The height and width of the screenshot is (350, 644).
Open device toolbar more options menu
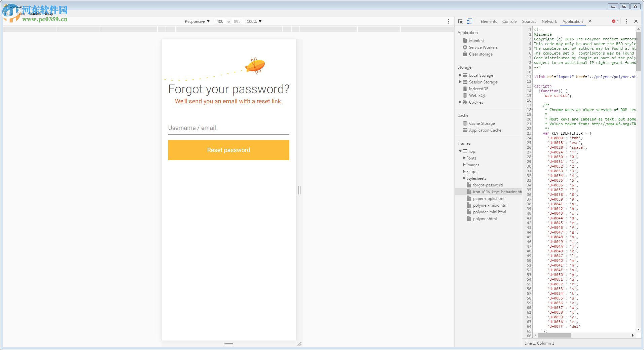tap(448, 21)
